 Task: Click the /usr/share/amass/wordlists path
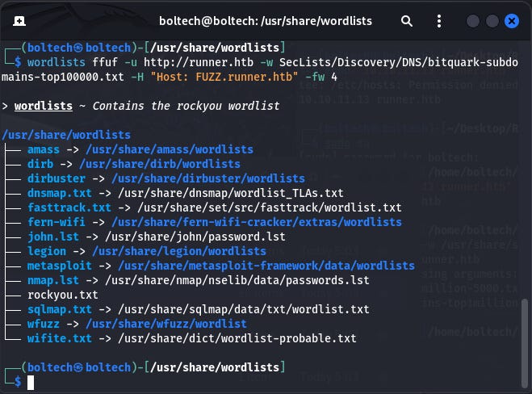(170, 149)
